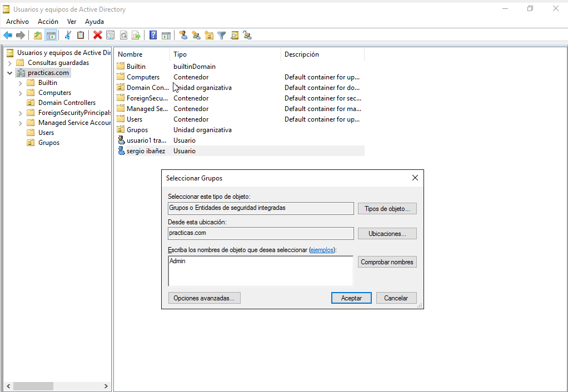This screenshot has height=392, width=568.
Task: Select the sergio ibañez user entry
Action: point(146,151)
